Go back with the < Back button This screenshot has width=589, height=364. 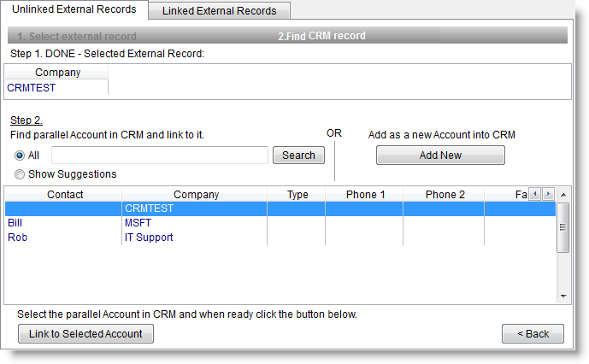point(533,334)
